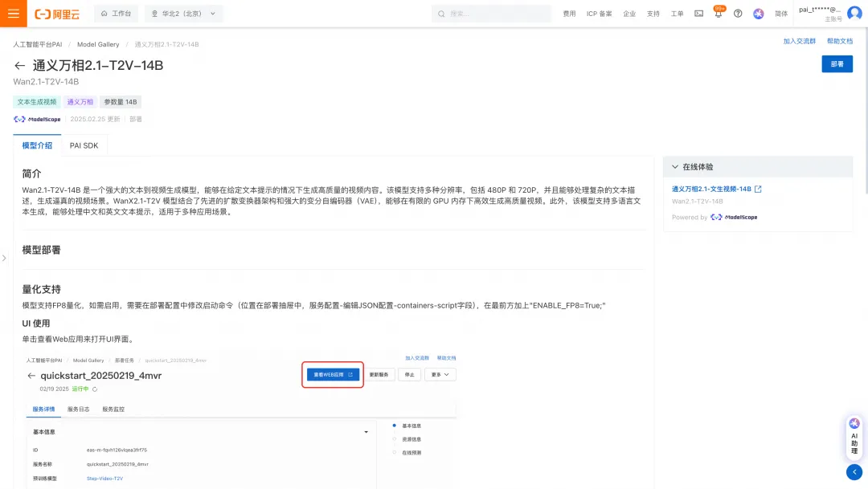Viewport: 868px width, 489px height.
Task: Click the tutorial screenshot under UI 使用
Action: [x=241, y=419]
